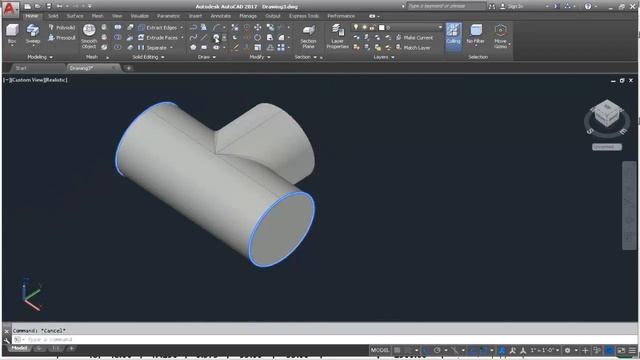
Task: Open the Annotate ribbon tab
Action: point(221,16)
